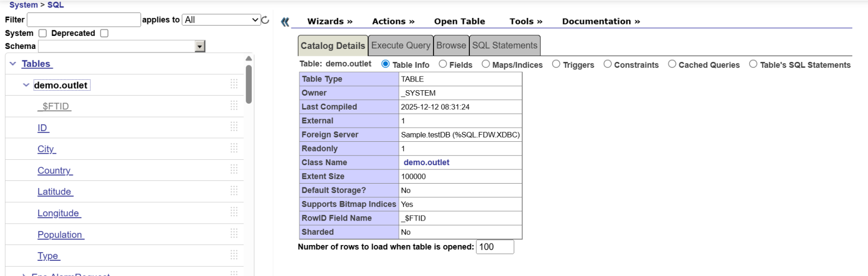Click the drag handle in the City row
Image resolution: width=868 pixels, height=276 pixels.
pyautogui.click(x=234, y=148)
